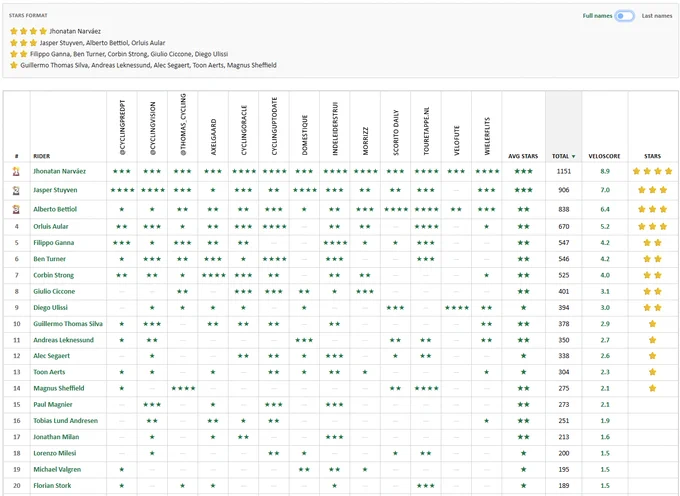This screenshot has width=680, height=496.
Task: Open Lorenzo Milesi rider link
Action: tap(55, 453)
